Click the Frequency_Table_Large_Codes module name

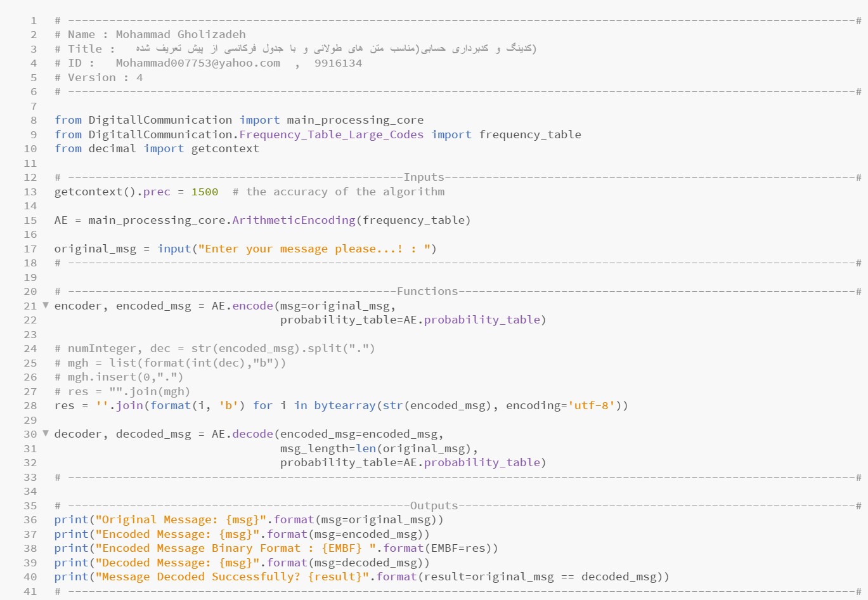click(331, 134)
